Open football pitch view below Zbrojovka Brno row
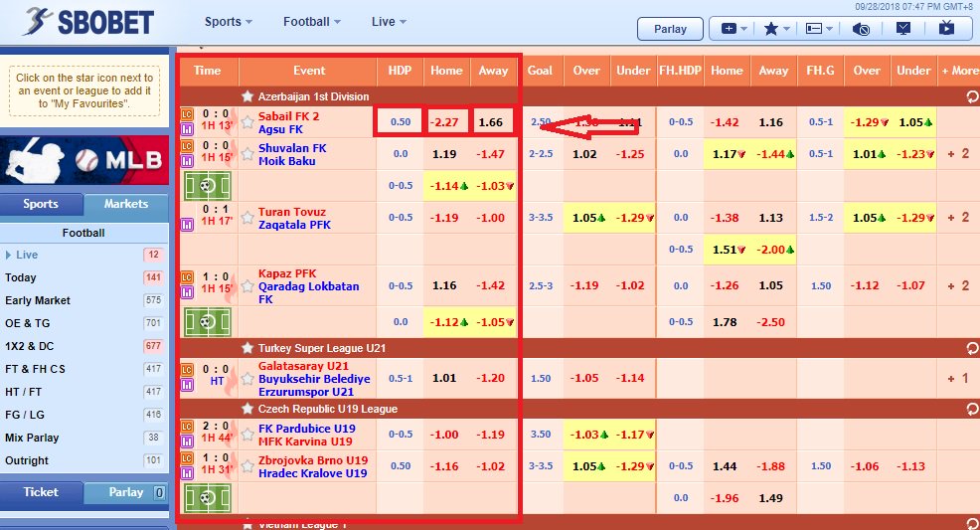 (x=207, y=498)
